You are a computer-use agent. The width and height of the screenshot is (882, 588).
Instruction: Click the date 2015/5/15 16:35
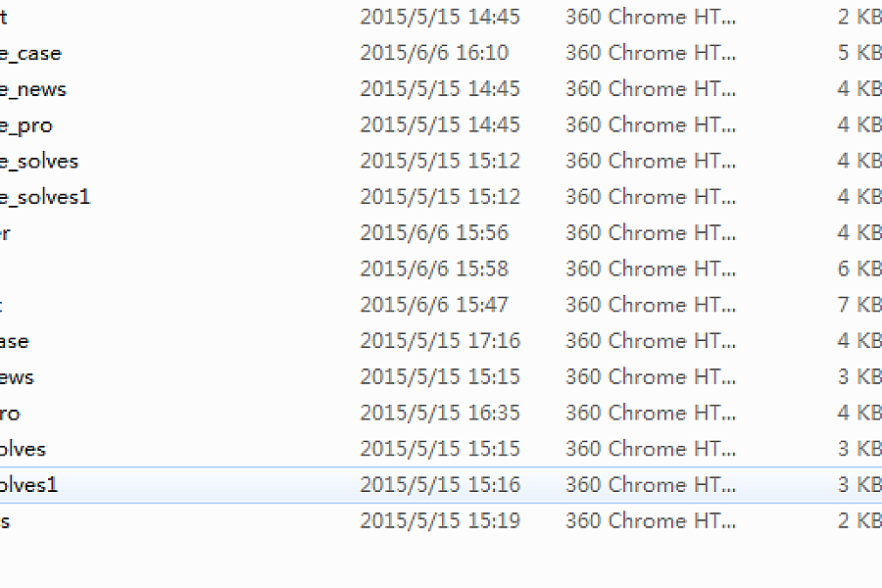click(x=440, y=413)
